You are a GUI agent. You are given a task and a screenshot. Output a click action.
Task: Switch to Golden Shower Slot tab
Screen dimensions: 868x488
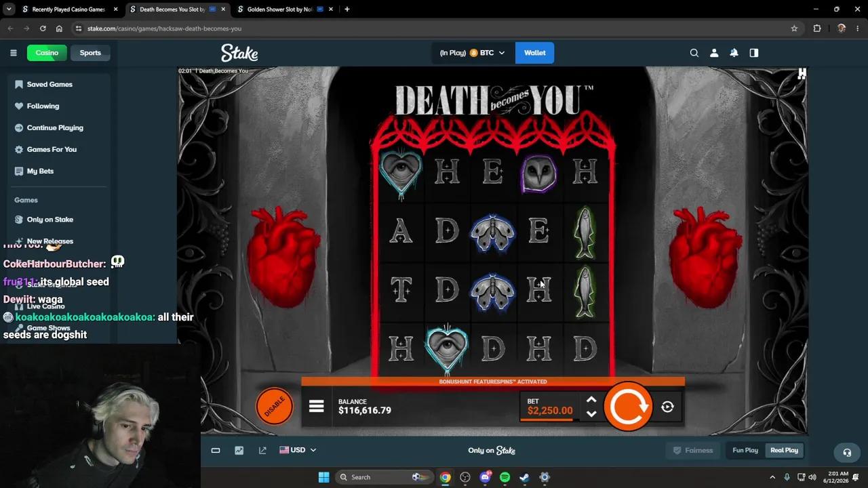279,9
